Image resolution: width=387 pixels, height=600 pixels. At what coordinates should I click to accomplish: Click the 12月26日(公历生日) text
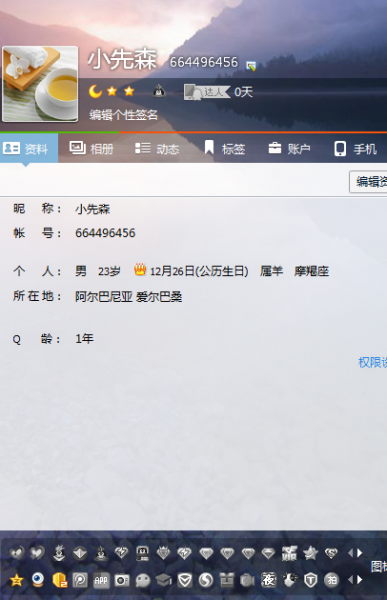[x=199, y=271]
